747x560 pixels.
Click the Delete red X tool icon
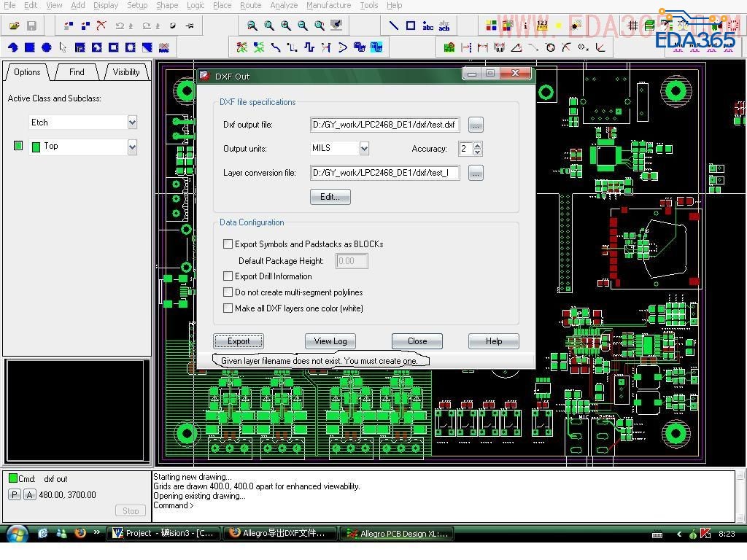101,26
